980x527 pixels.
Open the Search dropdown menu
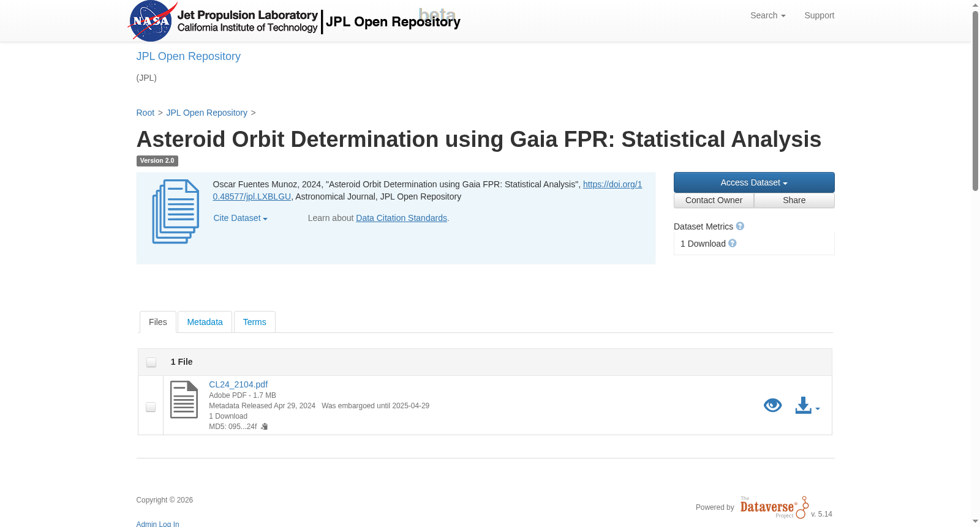click(767, 15)
